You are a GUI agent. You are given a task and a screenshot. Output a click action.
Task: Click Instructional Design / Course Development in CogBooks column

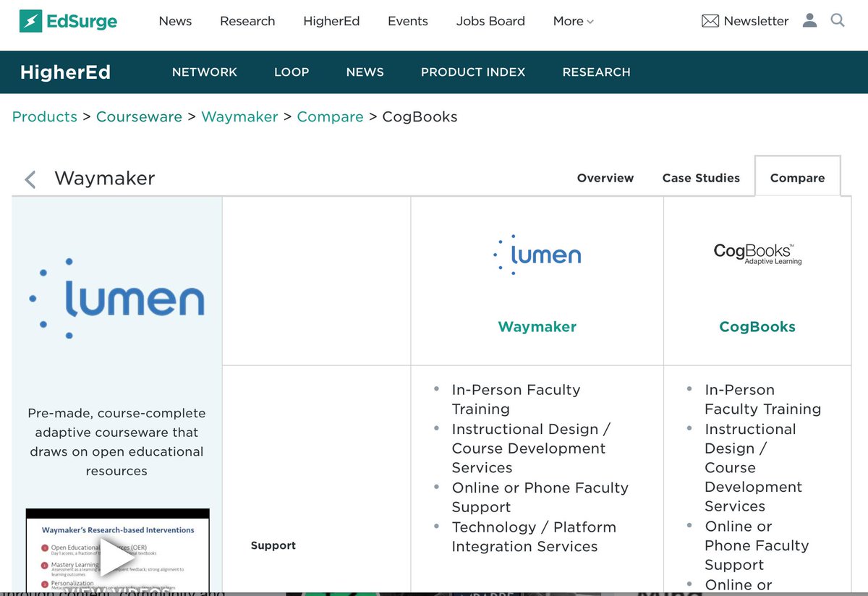[753, 468]
